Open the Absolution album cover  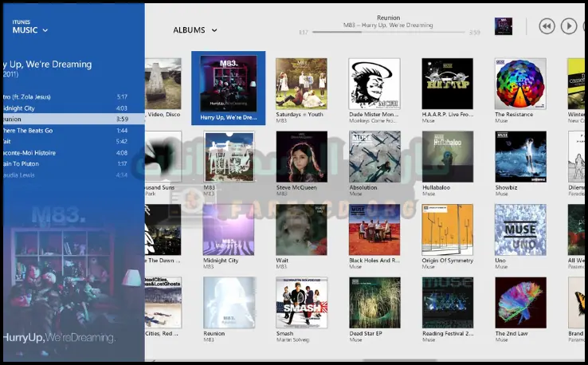(374, 157)
